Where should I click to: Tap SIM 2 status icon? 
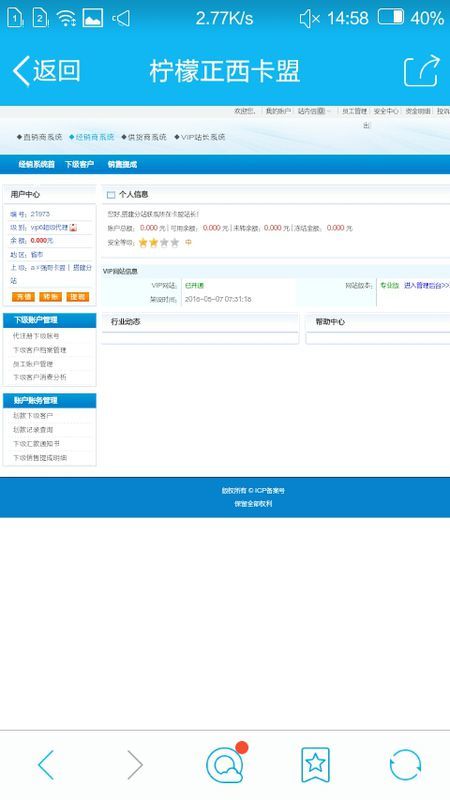point(40,18)
